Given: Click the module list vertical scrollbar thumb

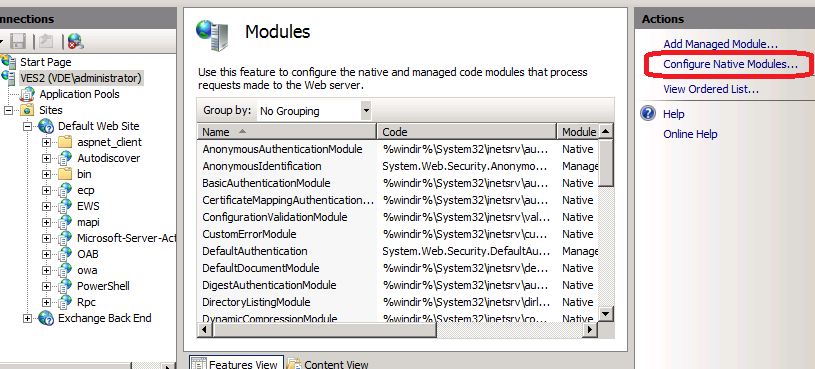Looking at the screenshot, I should tap(606, 162).
